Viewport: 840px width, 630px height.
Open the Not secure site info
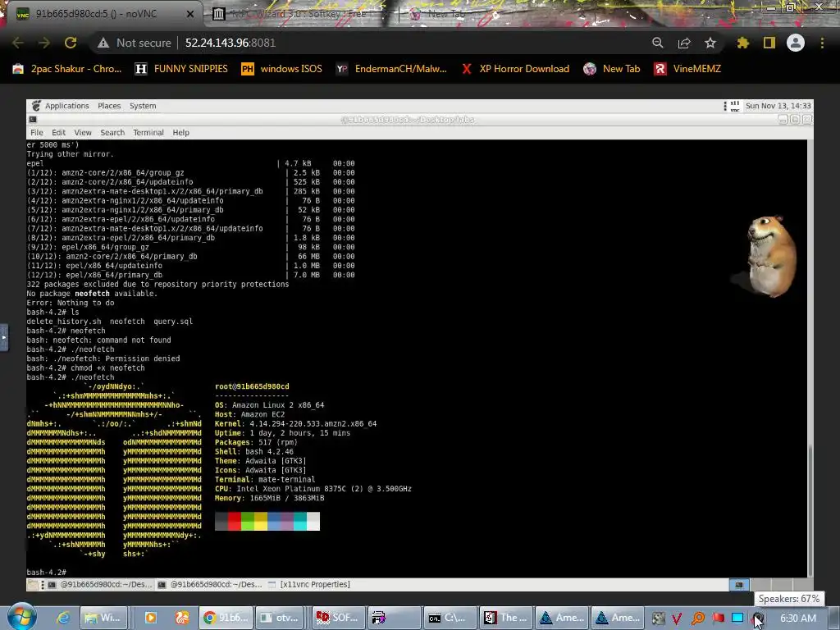point(135,43)
